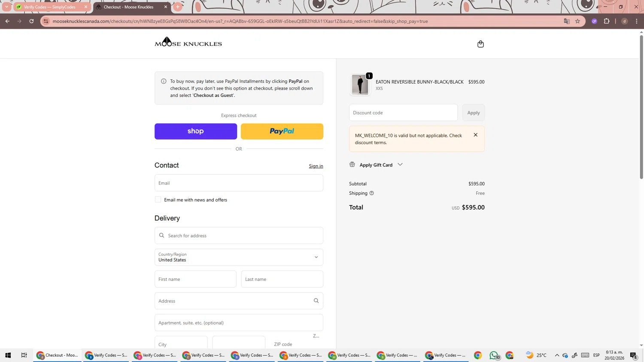This screenshot has height=362, width=644.
Task: Click the Address input field
Action: (x=239, y=301)
